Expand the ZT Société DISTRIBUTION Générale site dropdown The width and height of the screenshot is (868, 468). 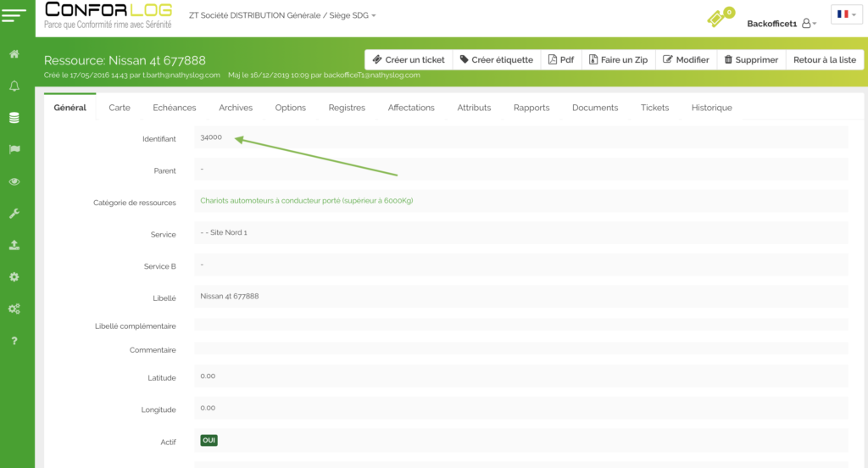pos(283,16)
